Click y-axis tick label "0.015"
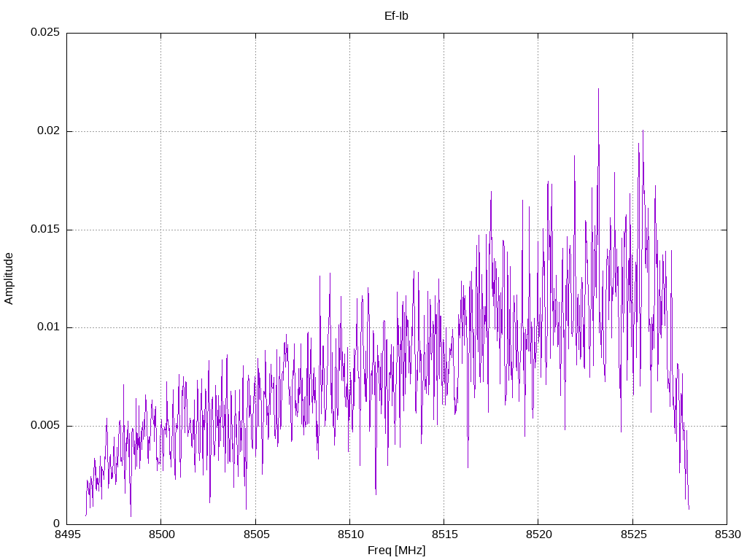 (x=45, y=229)
